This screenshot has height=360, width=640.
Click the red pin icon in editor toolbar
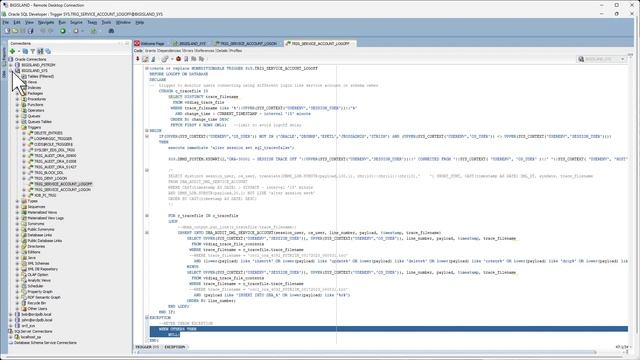[x=138, y=59]
